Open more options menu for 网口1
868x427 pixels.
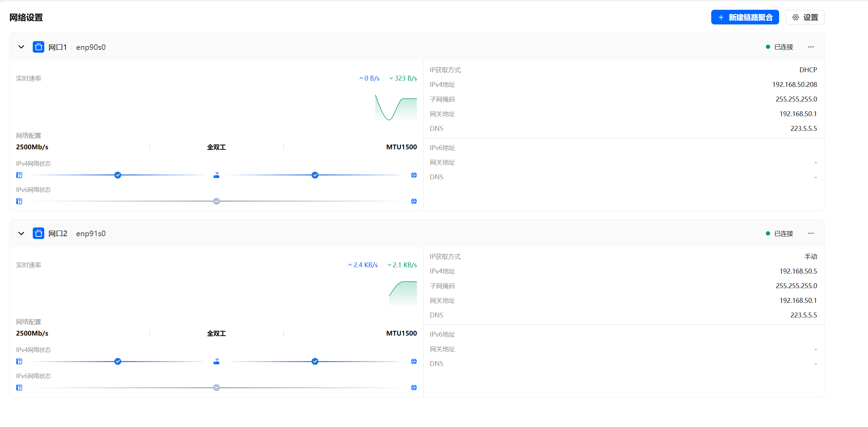(x=811, y=47)
